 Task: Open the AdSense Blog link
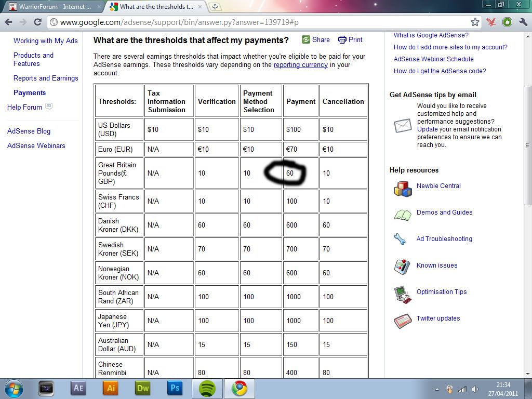(29, 131)
